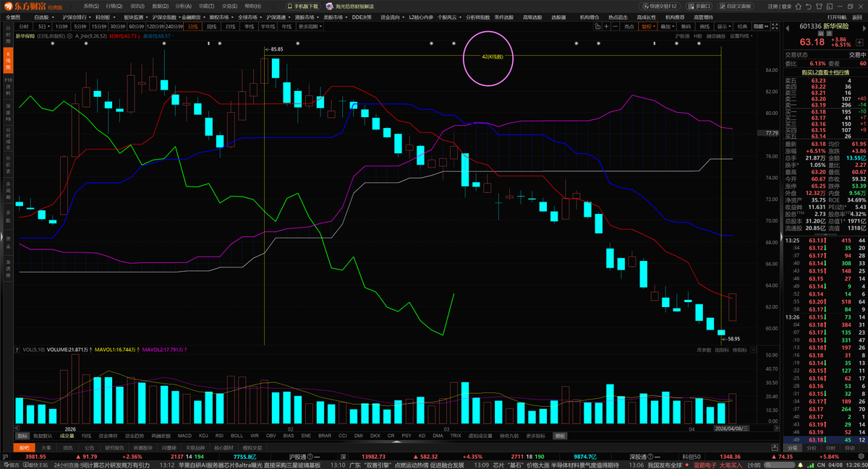
Task: Click the 登录 login link
Action: [786, 6]
